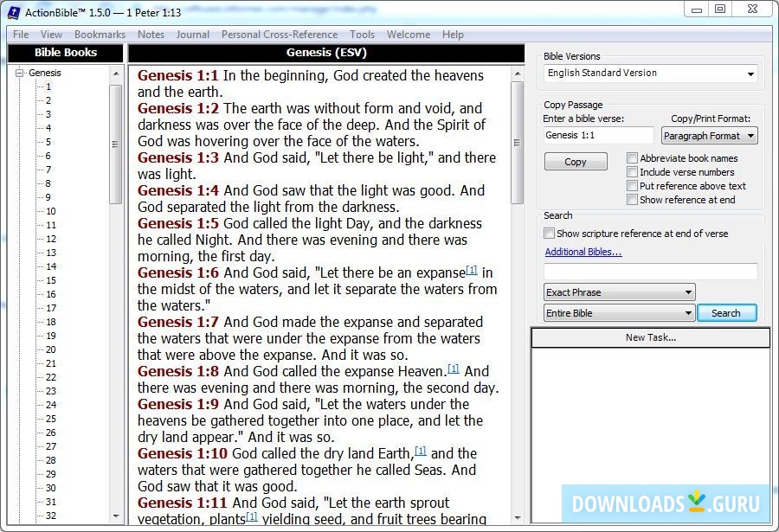Screen dimensions: 779x532
Task: Open the Bible Versions dropdown
Action: tap(650, 73)
